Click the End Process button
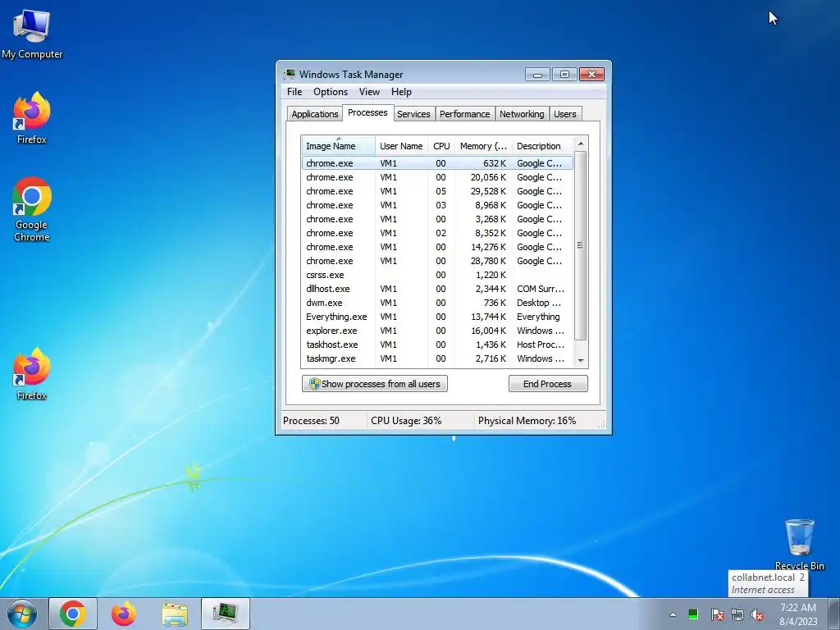Screen dimensions: 840x630 (547, 384)
